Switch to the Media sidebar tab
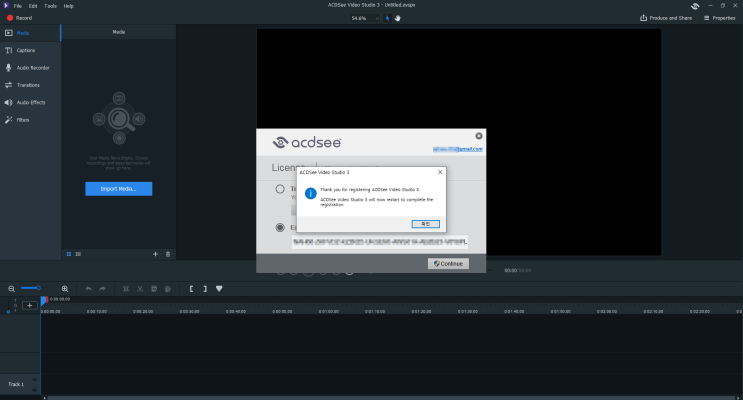Image resolution: width=743 pixels, height=400 pixels. [30, 33]
